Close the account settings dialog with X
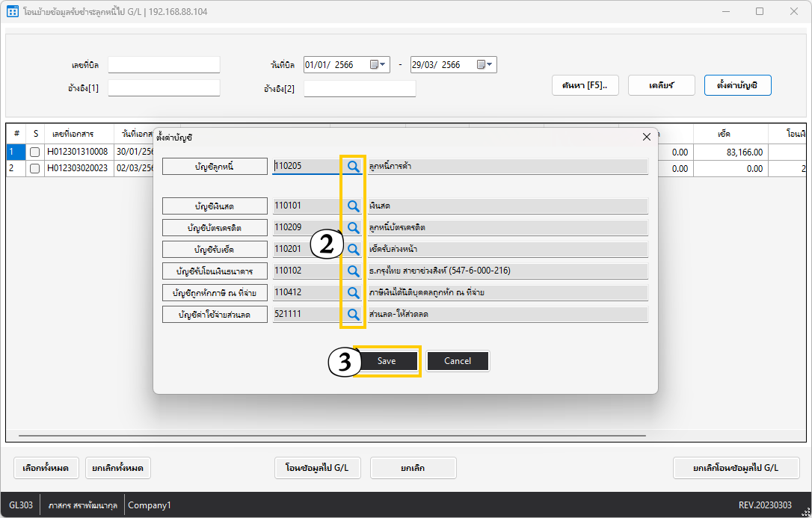 [x=647, y=137]
